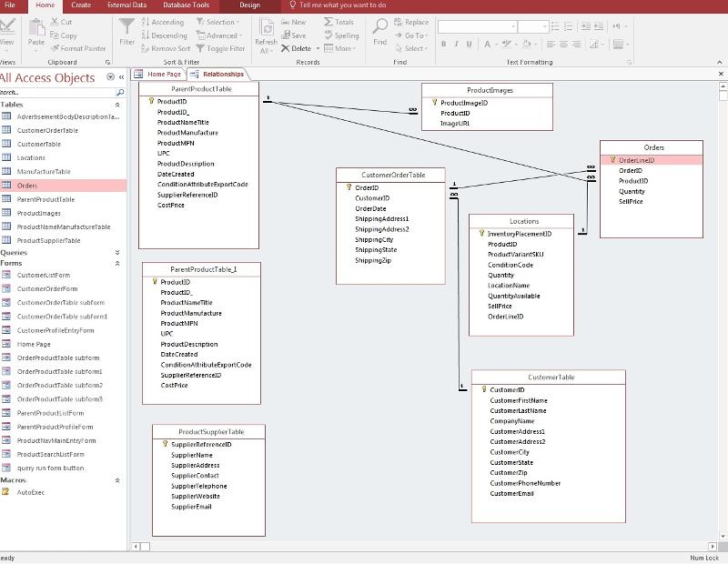This screenshot has width=728, height=564.
Task: Collapse the navigation pane with shutter arrows
Action: point(122,77)
